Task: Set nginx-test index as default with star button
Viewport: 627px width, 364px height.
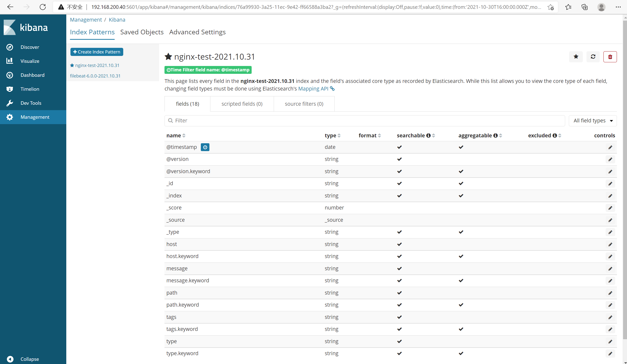Action: (576, 57)
